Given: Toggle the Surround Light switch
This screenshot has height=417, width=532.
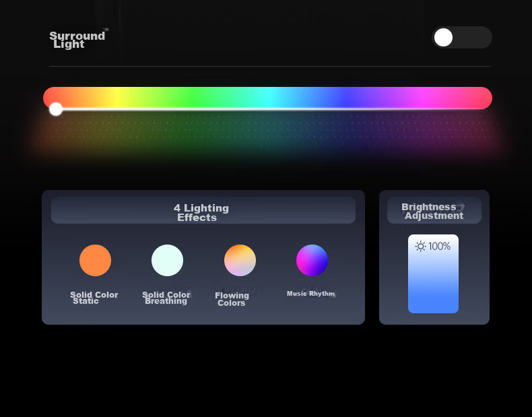Looking at the screenshot, I should point(462,37).
